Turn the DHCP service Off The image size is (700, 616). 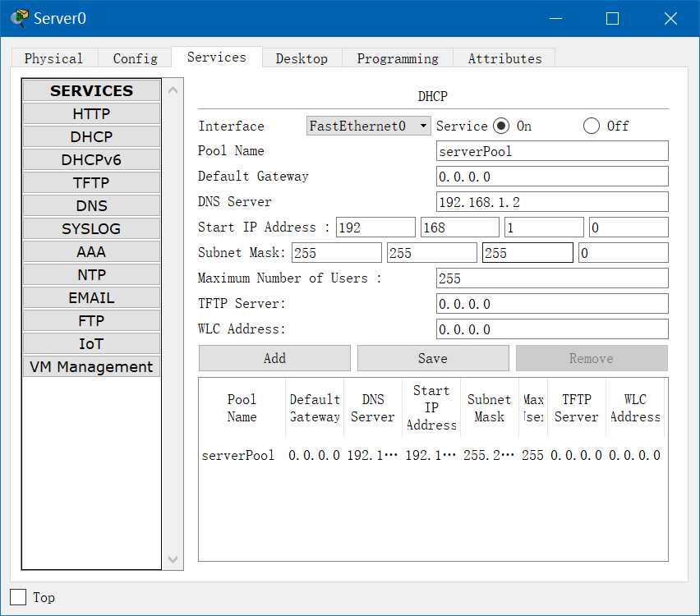[592, 126]
